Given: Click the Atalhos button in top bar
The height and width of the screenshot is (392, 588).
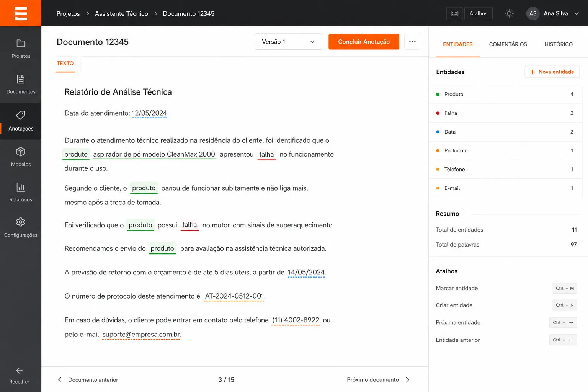Looking at the screenshot, I should (x=479, y=13).
